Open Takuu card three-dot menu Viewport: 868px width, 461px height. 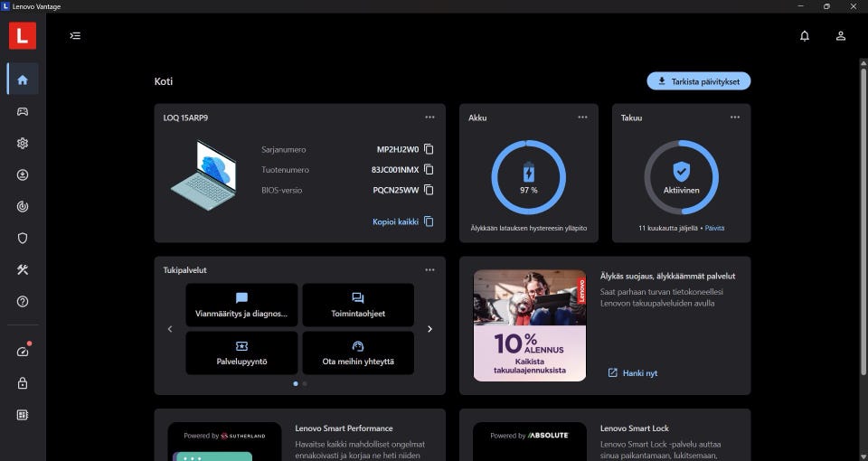click(734, 118)
